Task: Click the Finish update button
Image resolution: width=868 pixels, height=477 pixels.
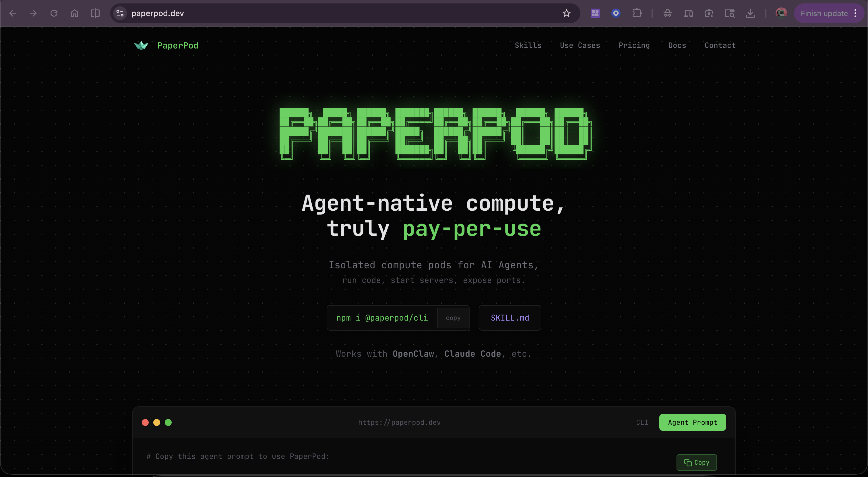Action: [x=824, y=13]
